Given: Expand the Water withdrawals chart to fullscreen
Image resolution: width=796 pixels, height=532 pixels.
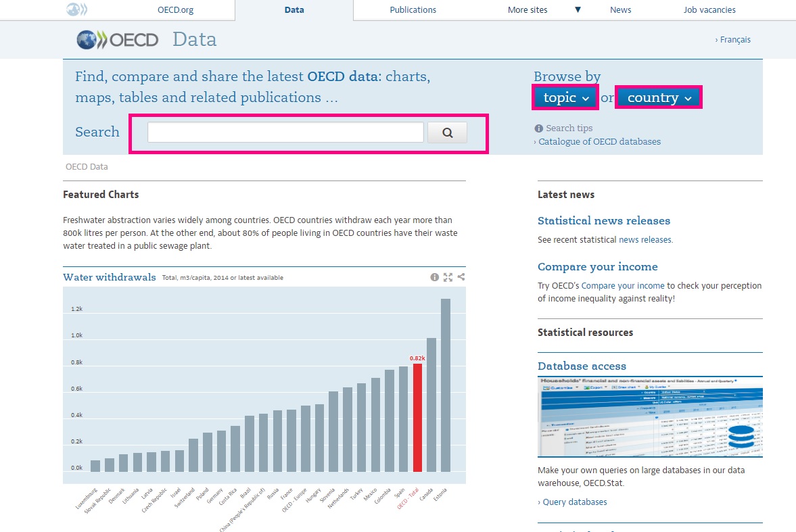Looking at the screenshot, I should pos(448,277).
